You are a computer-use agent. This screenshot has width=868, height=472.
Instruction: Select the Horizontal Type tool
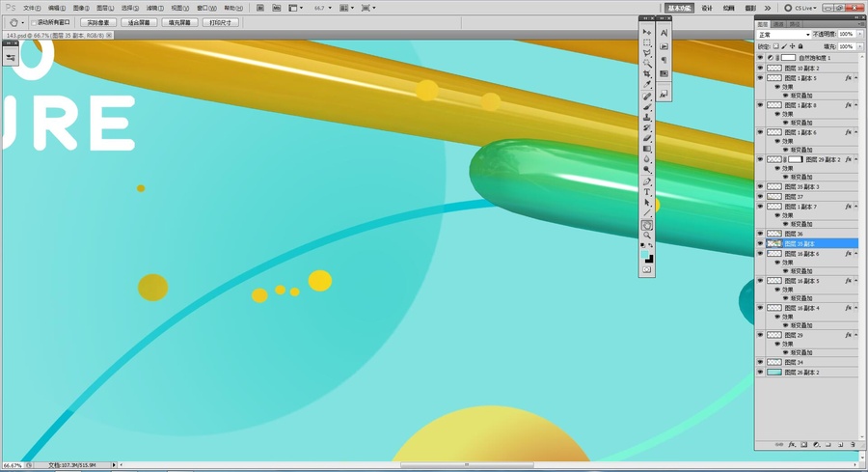[646, 192]
